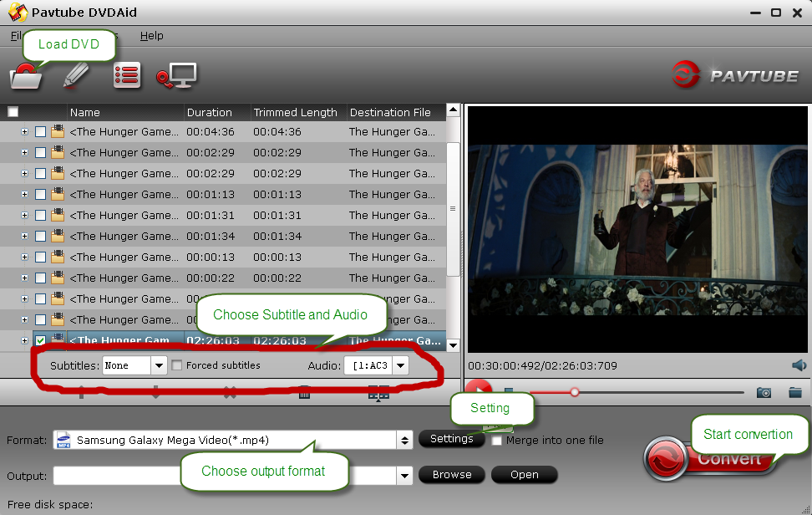Mute audio with the speaker icon
Screen dimensions: 812x515
coord(799,366)
